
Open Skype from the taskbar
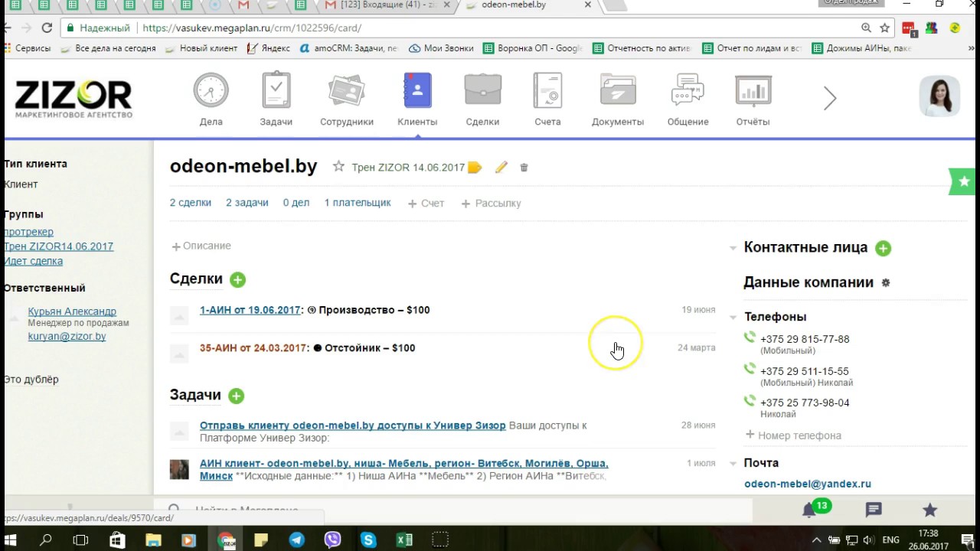pyautogui.click(x=368, y=540)
